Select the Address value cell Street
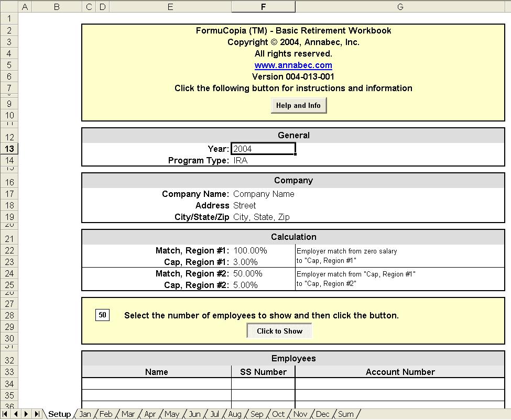Screen dimensions: 511x420 click(x=263, y=205)
